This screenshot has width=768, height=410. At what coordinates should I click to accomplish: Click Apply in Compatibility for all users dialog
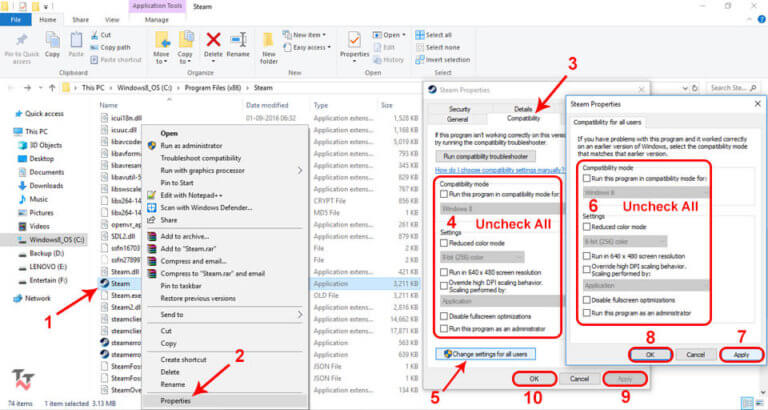[741, 355]
